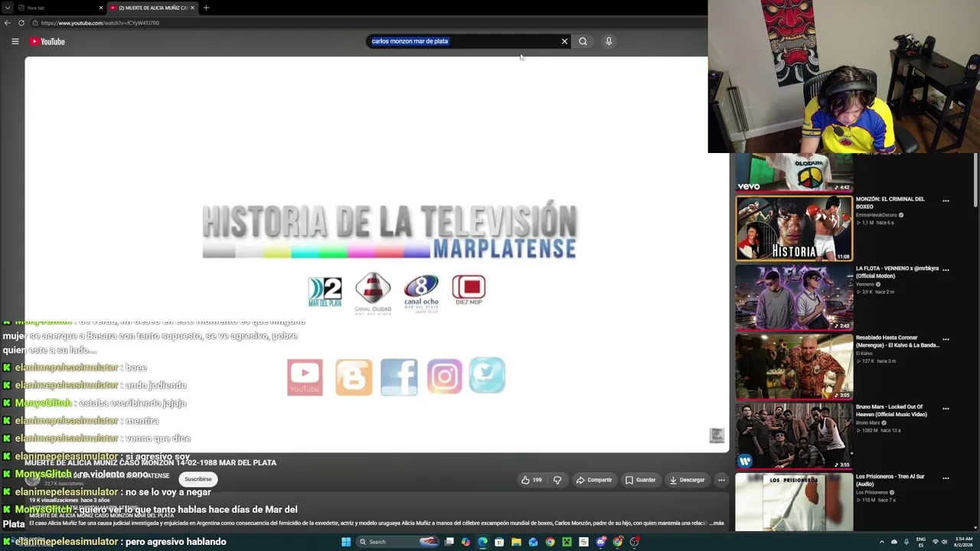Expand the video description with '...más'
980x551 pixels.
(x=717, y=523)
